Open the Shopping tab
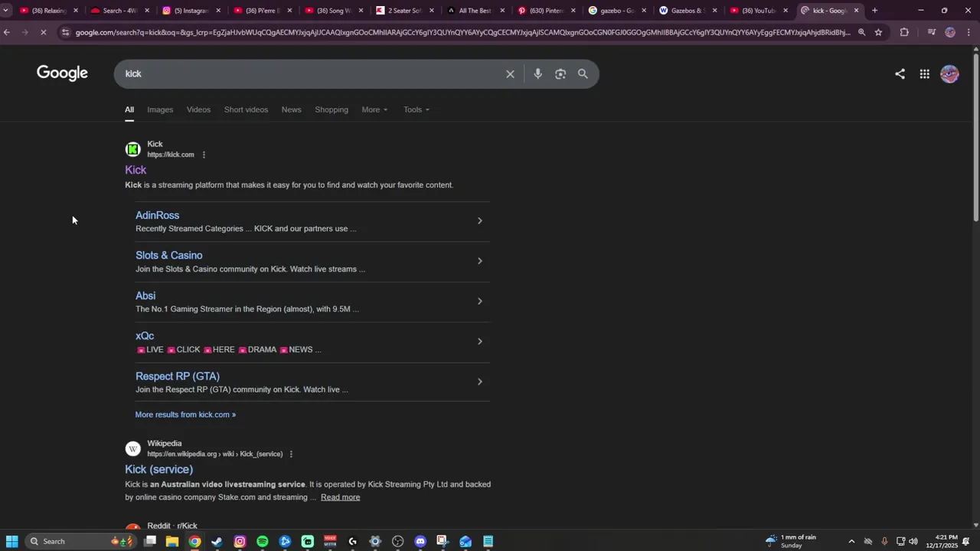The height and width of the screenshot is (551, 980). pyautogui.click(x=332, y=109)
